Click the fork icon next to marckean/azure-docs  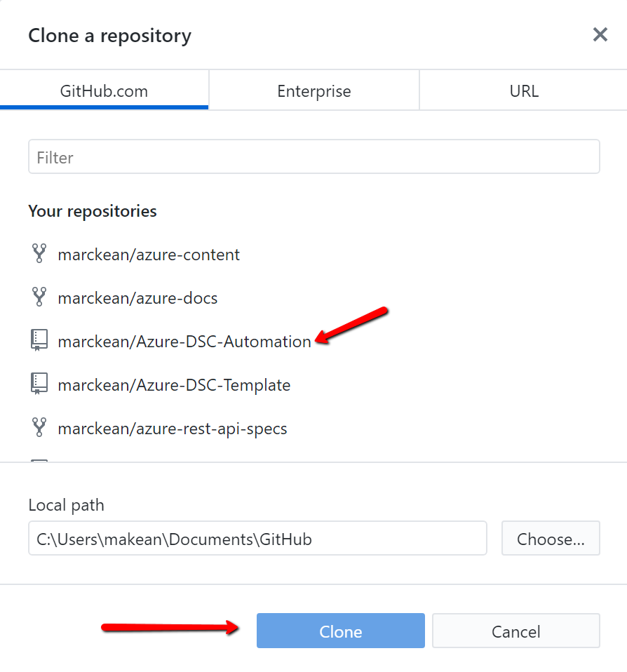(39, 298)
